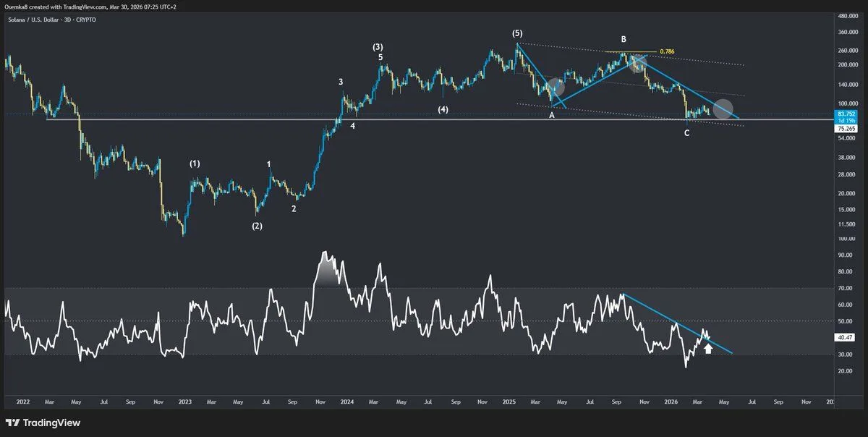The height and width of the screenshot is (437, 868).
Task: Click the TradingView text link at bottom left
Action: (x=51, y=423)
